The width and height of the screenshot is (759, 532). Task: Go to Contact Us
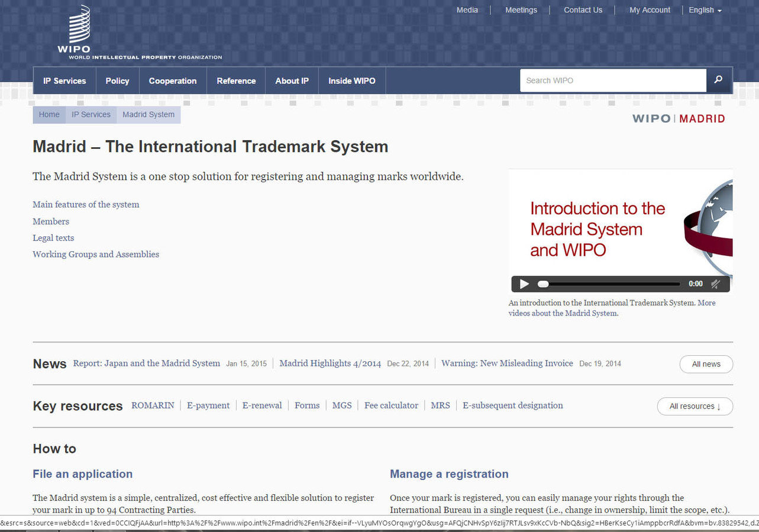click(x=583, y=10)
